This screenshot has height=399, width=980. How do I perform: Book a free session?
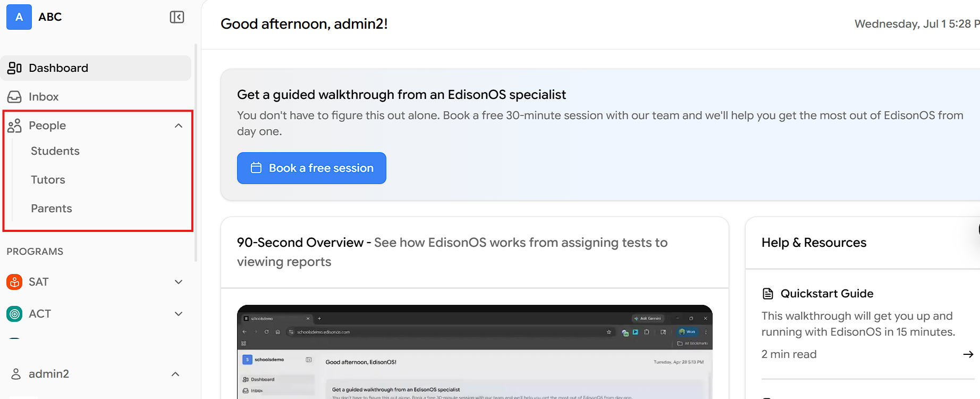pyautogui.click(x=311, y=168)
